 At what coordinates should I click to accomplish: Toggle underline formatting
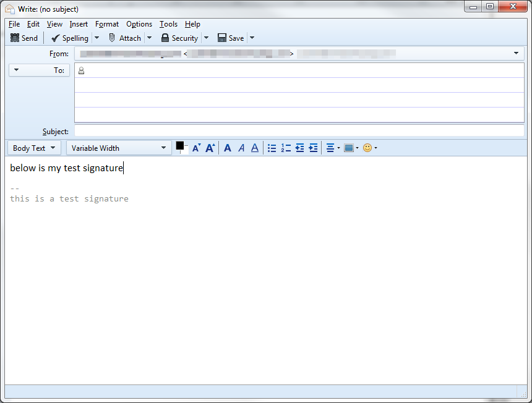click(x=255, y=148)
